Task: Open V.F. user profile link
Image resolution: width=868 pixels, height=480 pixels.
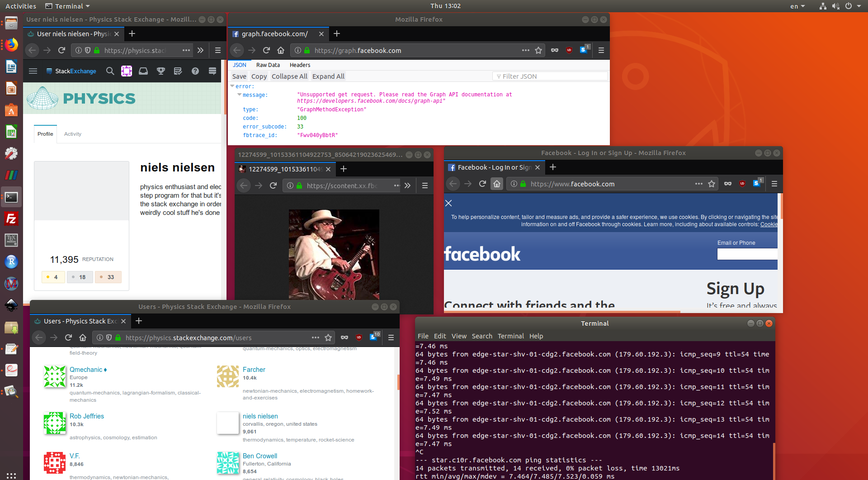Action: click(75, 456)
